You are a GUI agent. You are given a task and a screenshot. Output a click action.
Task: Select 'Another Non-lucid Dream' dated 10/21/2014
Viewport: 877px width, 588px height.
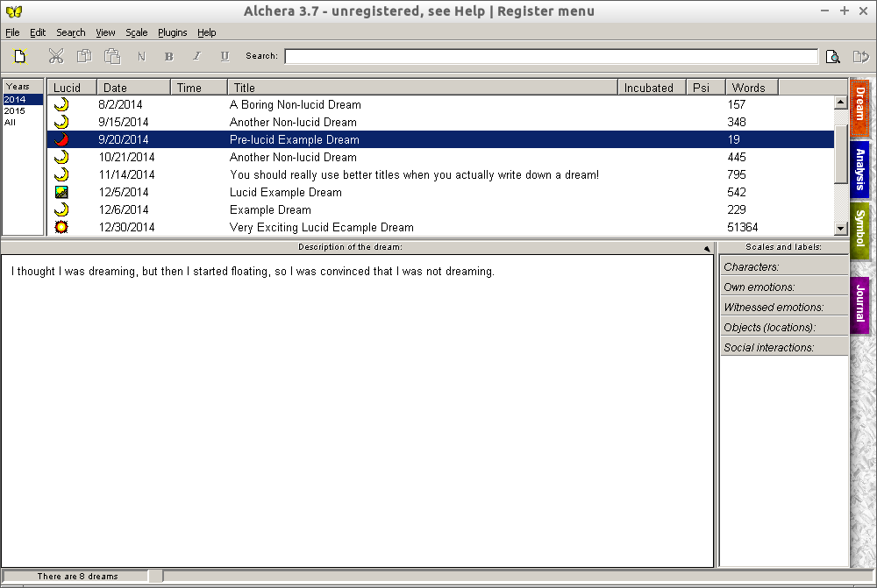[440, 157]
